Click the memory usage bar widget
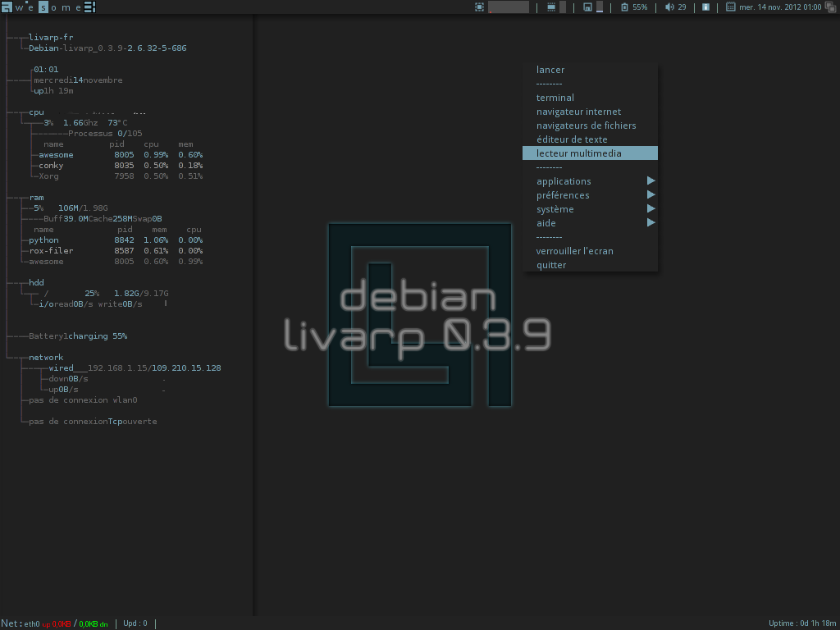This screenshot has width=840, height=630. point(563,7)
